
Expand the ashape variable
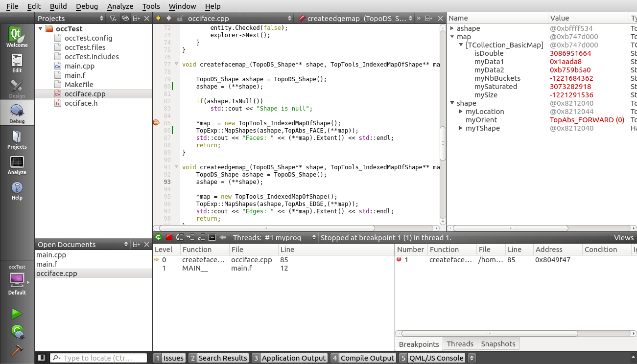(452, 28)
